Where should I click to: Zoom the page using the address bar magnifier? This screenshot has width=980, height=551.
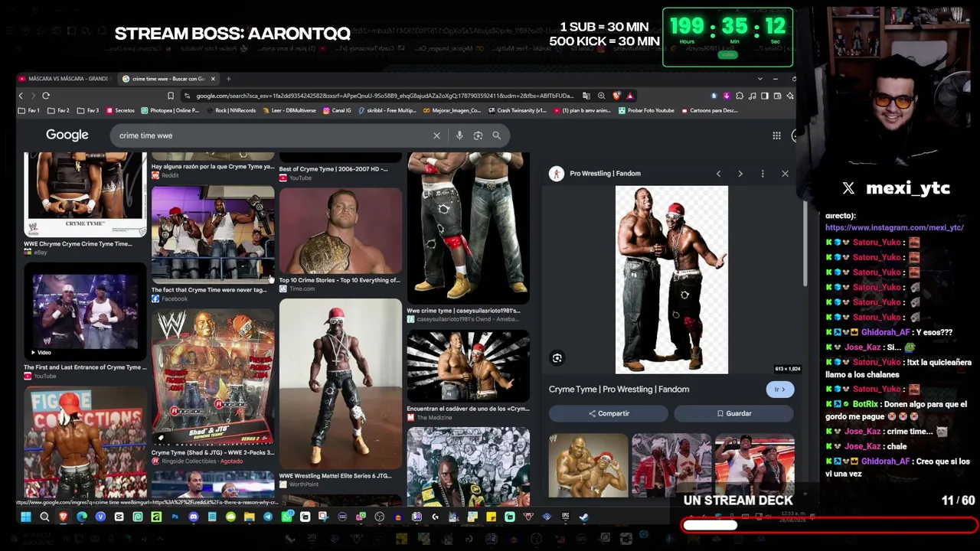[x=601, y=96]
